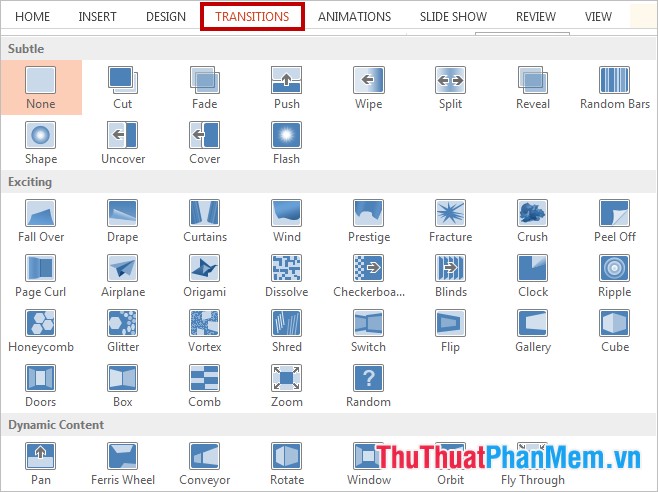Select the Doors transition
Viewport: 658px width, 492px height.
click(x=41, y=386)
